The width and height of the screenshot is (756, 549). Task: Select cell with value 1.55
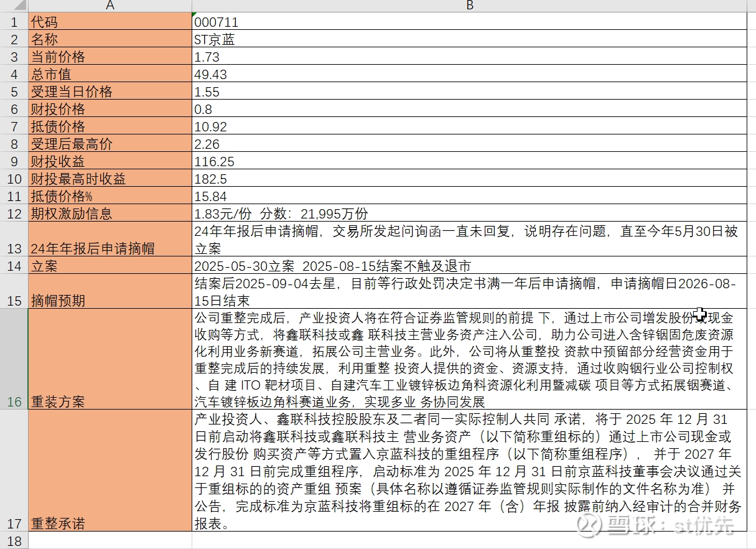coord(470,91)
